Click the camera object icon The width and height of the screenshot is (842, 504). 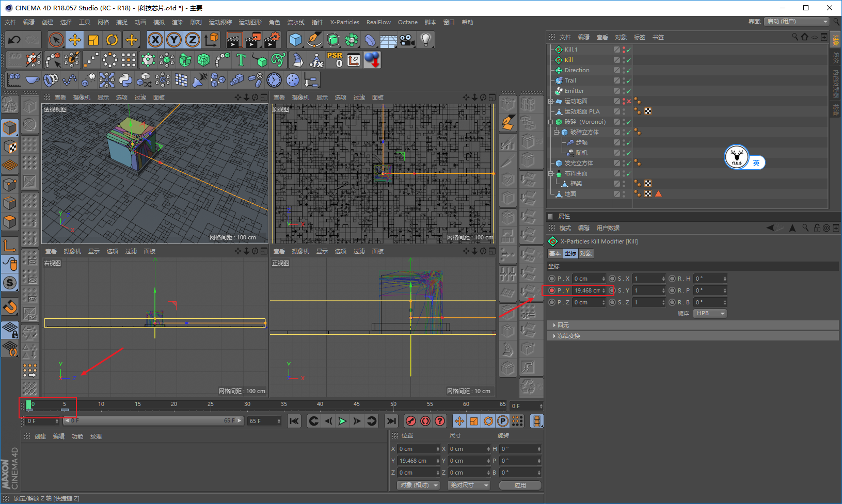click(407, 40)
